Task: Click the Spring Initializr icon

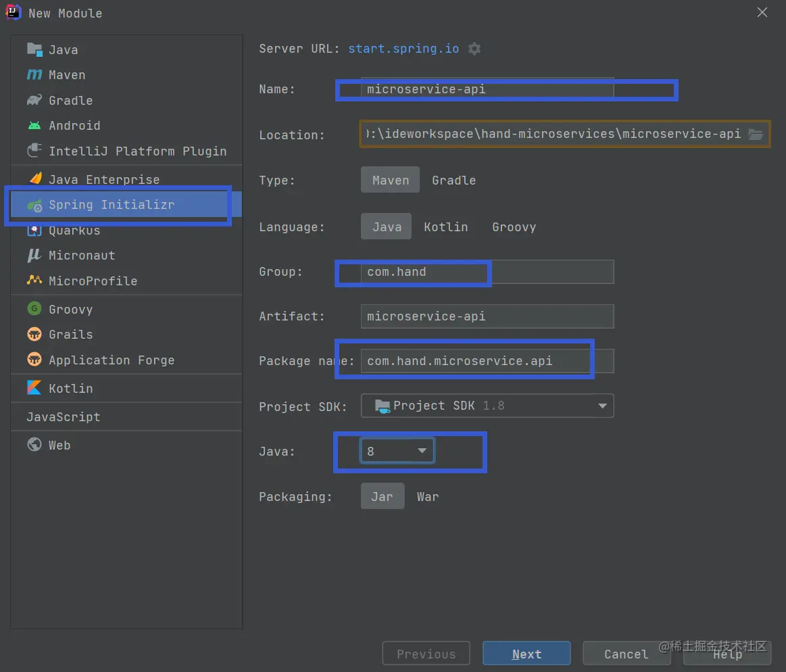Action: click(x=34, y=205)
